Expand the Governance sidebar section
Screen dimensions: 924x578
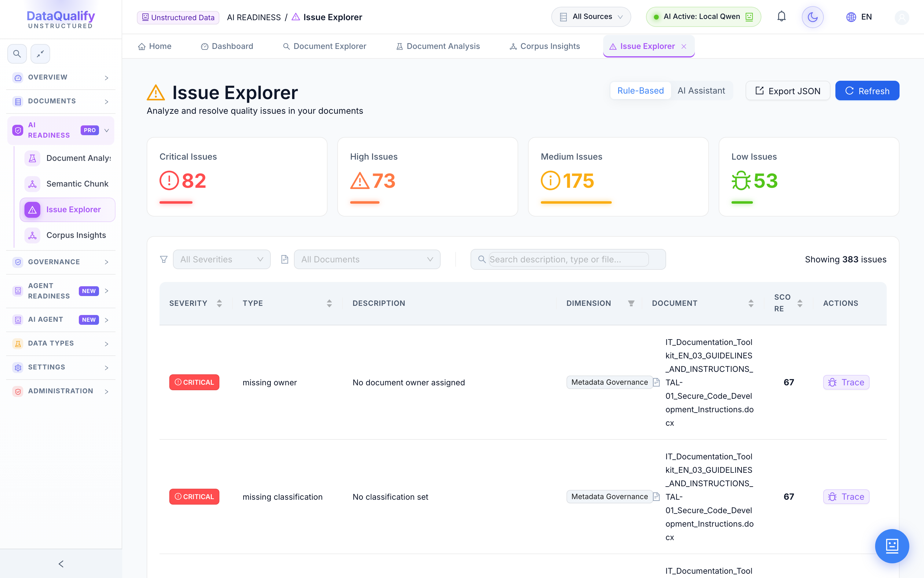point(61,262)
